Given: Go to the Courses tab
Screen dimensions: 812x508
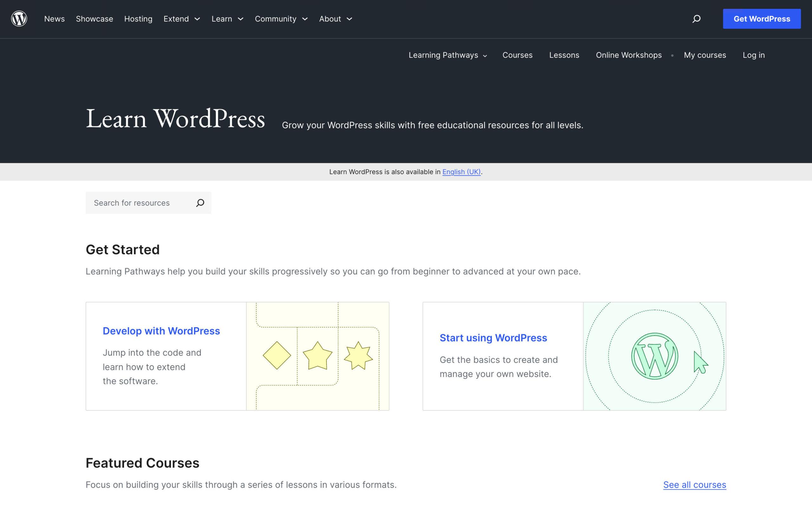Looking at the screenshot, I should coord(517,55).
